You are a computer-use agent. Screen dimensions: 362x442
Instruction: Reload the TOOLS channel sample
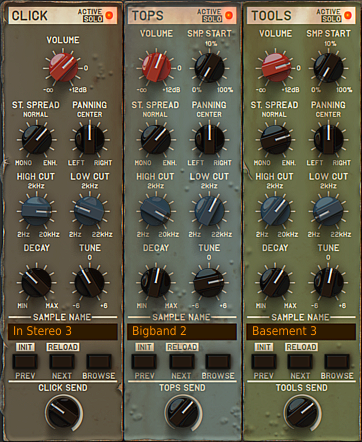[x=301, y=347]
